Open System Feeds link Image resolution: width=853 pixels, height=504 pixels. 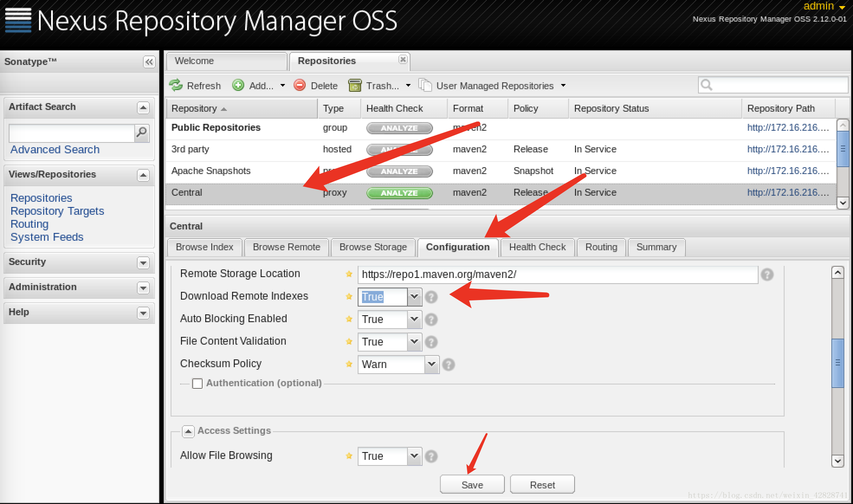click(47, 237)
